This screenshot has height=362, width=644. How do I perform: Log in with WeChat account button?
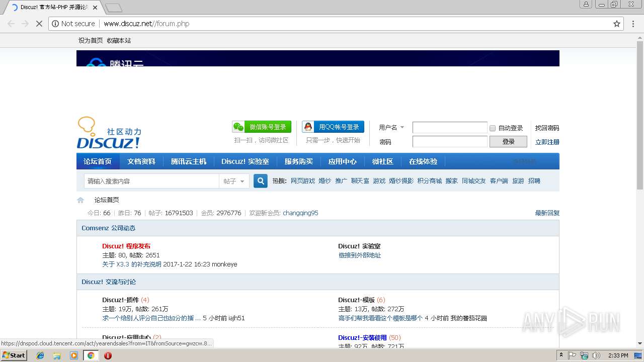coord(262,127)
